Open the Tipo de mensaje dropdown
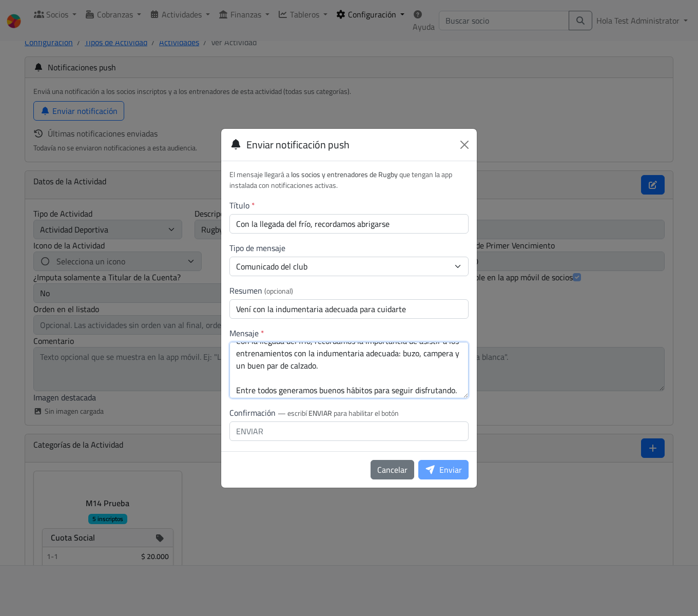This screenshot has height=616, width=698. pyautogui.click(x=349, y=266)
